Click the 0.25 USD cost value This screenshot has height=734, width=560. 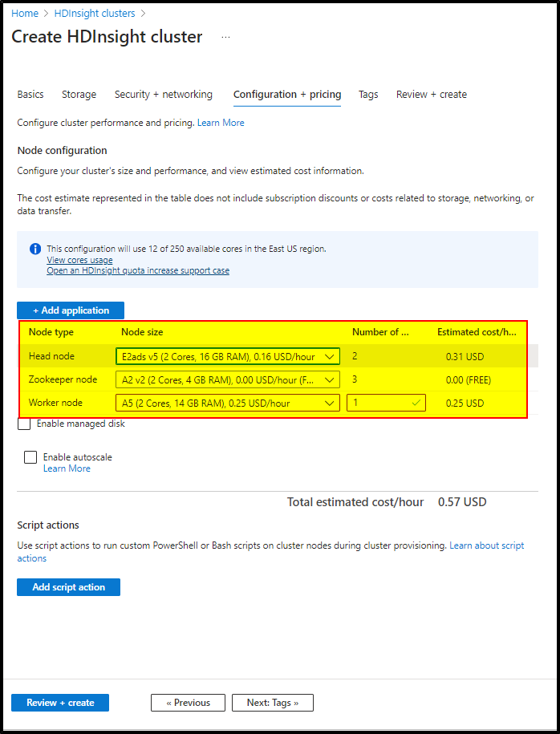pyautogui.click(x=465, y=403)
